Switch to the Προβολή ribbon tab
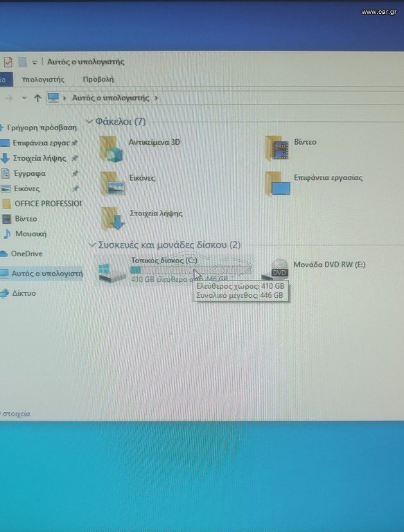This screenshot has width=404, height=532. [98, 80]
